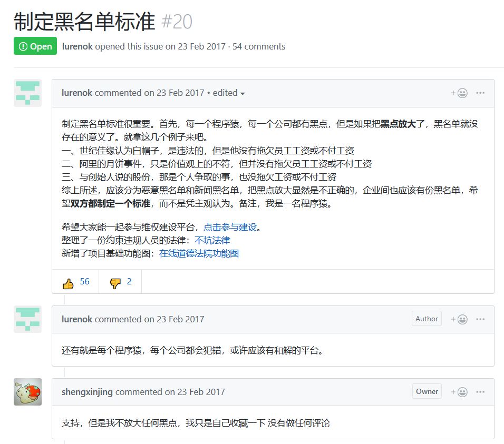This screenshot has height=444, width=504.
Task: Click the "54 comments" text in the header
Action: (259, 46)
